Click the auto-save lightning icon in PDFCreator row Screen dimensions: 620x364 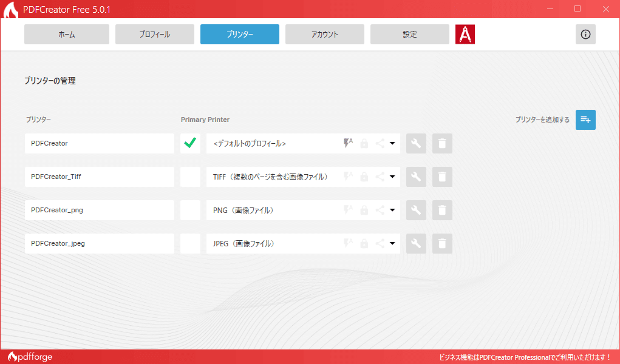(x=348, y=143)
